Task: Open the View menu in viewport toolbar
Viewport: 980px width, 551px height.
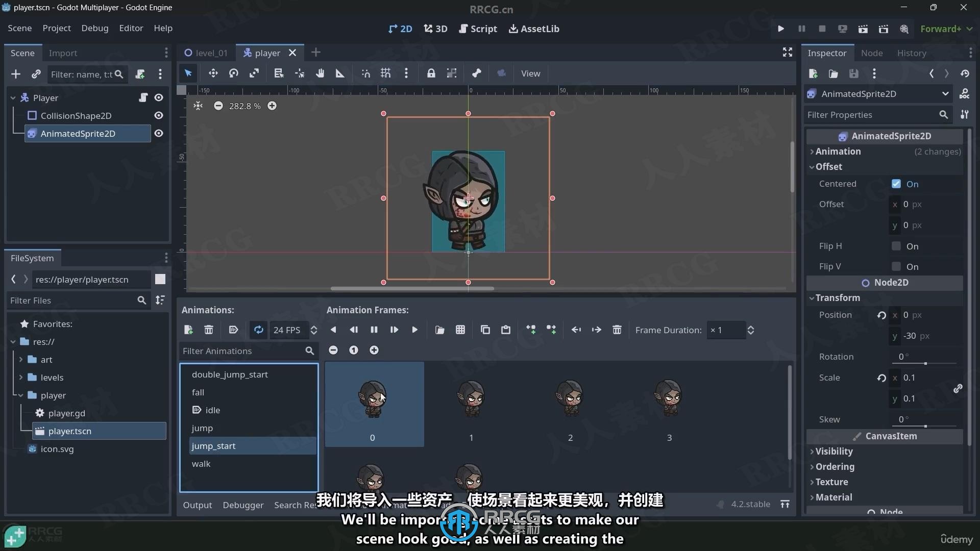Action: coord(530,73)
